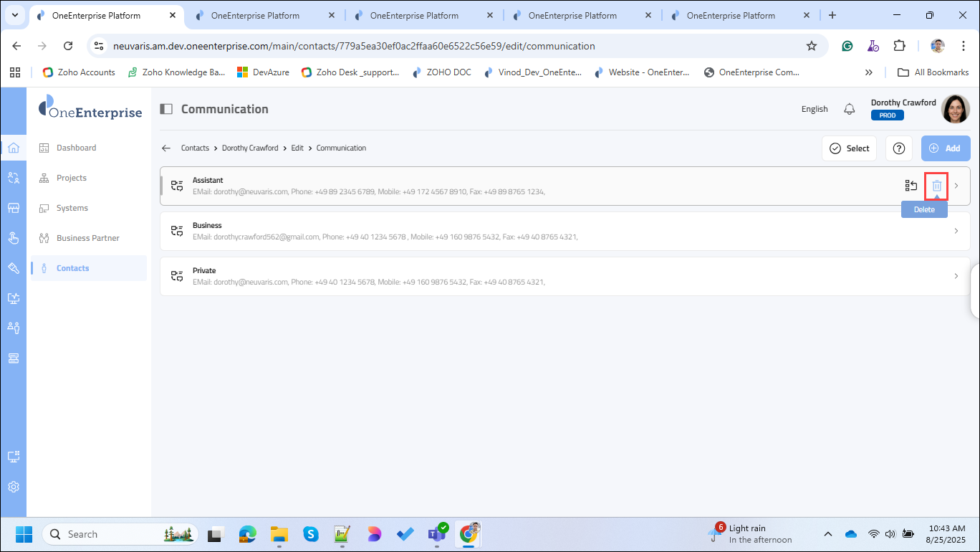The height and width of the screenshot is (552, 980).
Task: Open File Explorer from the taskbar
Action: (278, 534)
